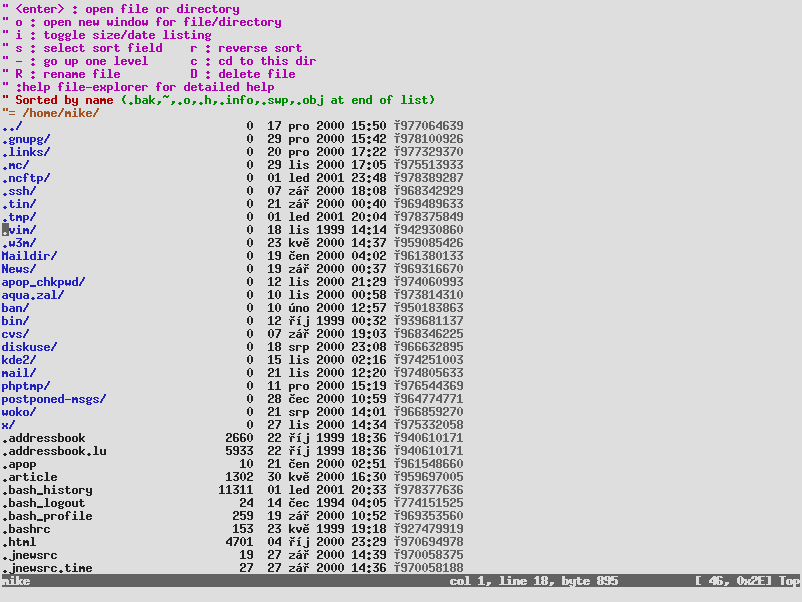Click the cvs/ directory entry

pyautogui.click(x=16, y=334)
